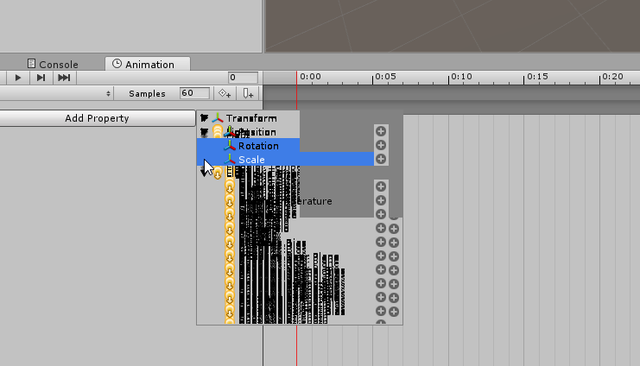Click the Transform label in the property list
This screenshot has width=640, height=366.
click(x=251, y=118)
